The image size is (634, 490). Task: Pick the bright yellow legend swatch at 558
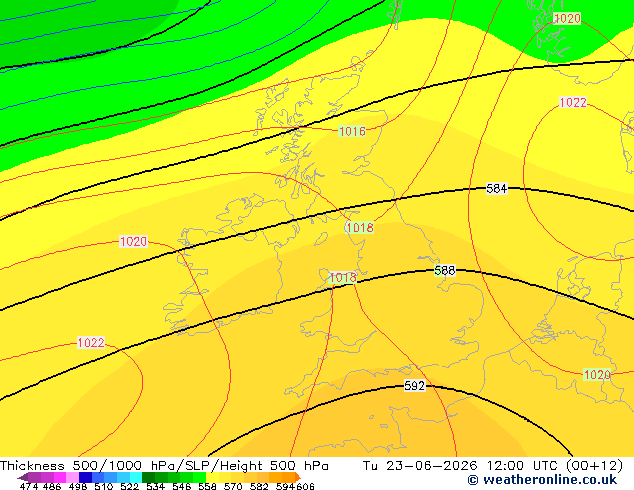(212, 477)
